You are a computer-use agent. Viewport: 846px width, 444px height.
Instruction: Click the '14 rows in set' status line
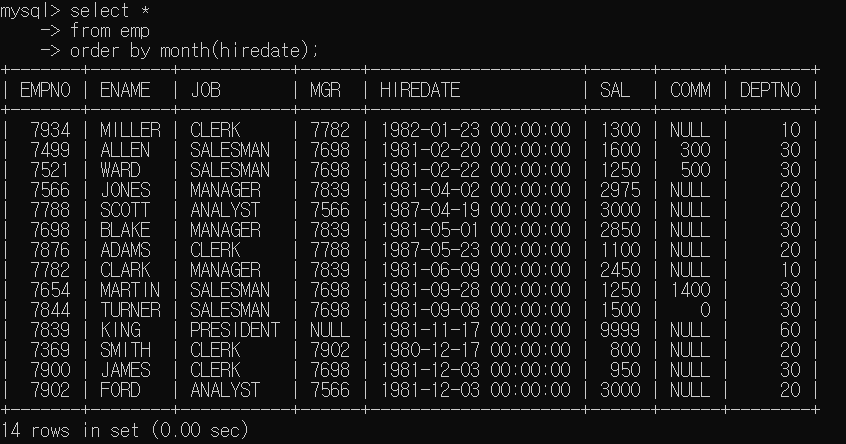coord(125,430)
